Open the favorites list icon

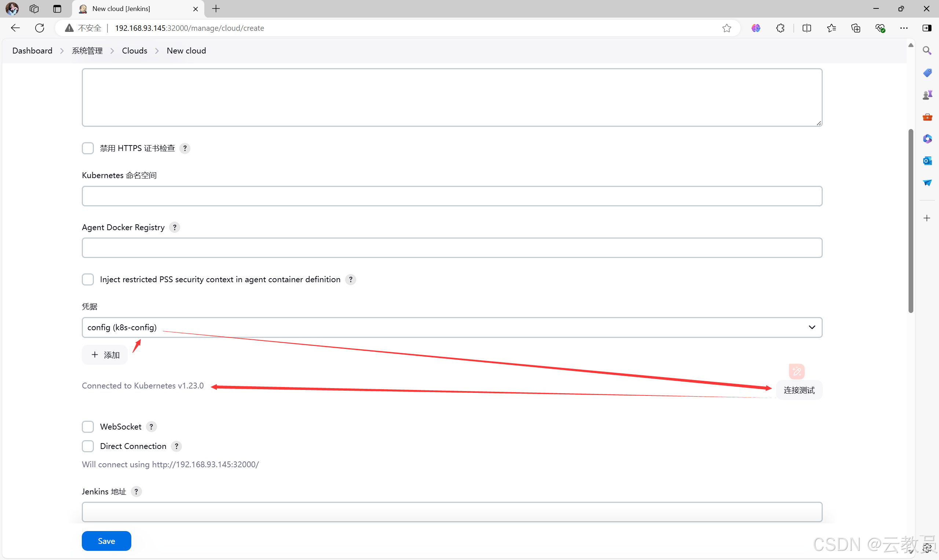[x=831, y=28]
